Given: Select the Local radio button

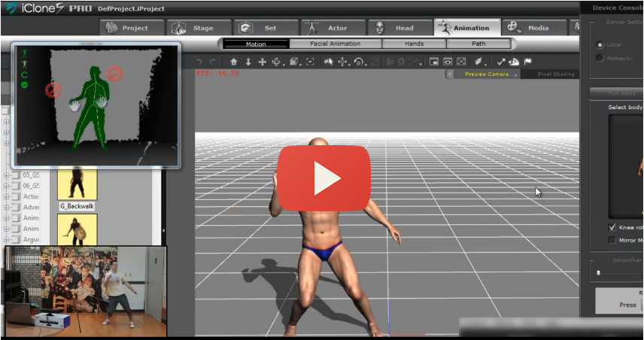Looking at the screenshot, I should (600, 45).
